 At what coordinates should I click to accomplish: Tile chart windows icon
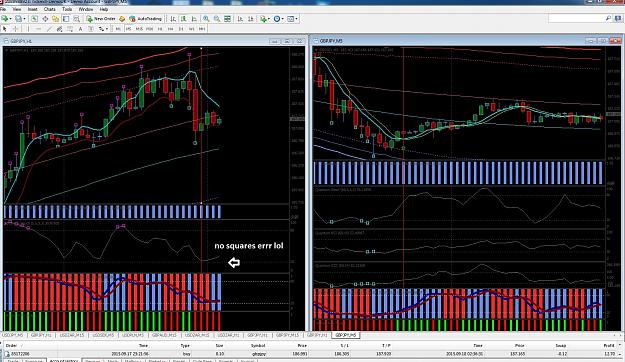tap(227, 19)
